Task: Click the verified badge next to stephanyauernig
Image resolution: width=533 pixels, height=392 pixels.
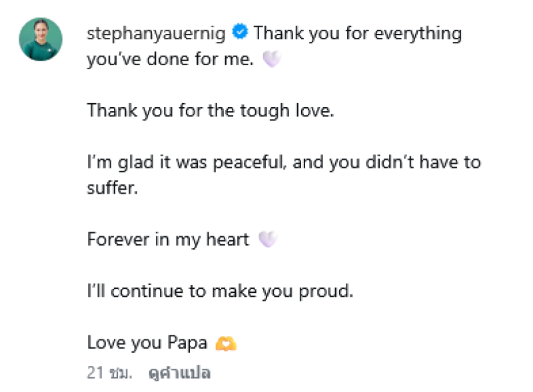Action: (x=239, y=32)
